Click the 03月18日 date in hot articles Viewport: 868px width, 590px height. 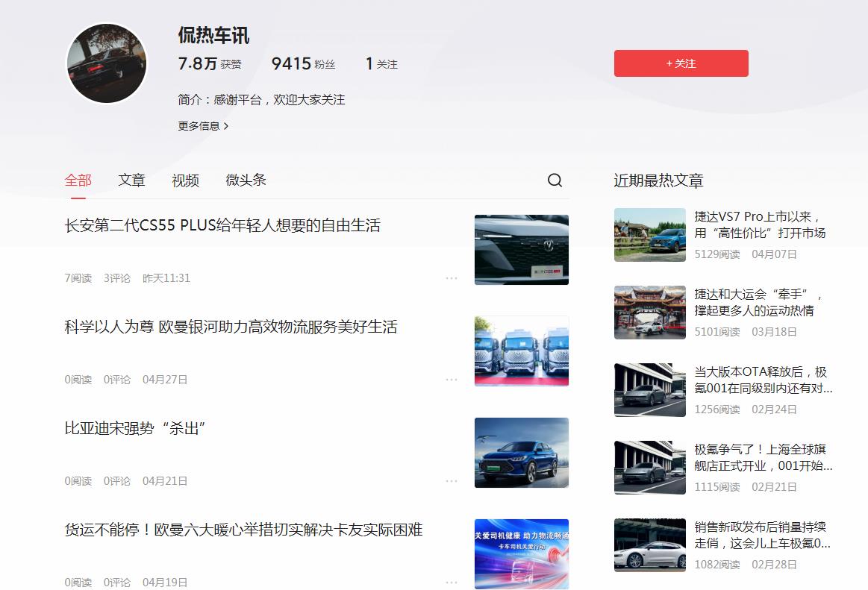pyautogui.click(x=774, y=331)
